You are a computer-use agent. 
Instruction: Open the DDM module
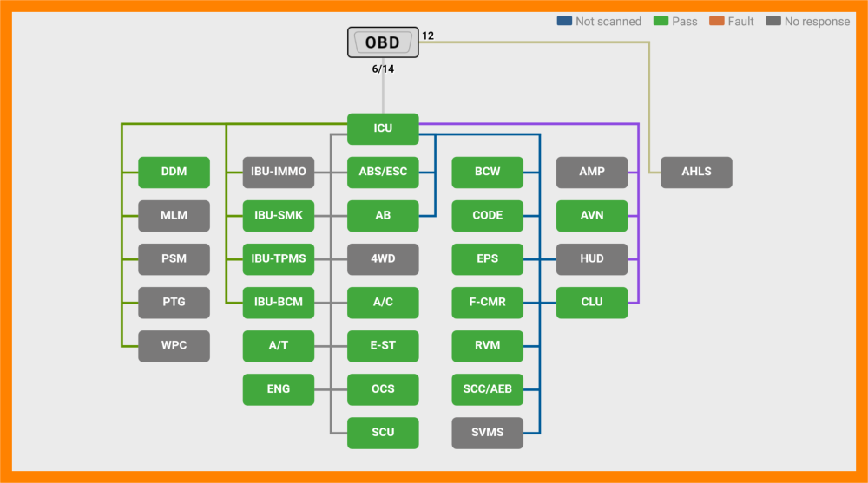point(174,172)
